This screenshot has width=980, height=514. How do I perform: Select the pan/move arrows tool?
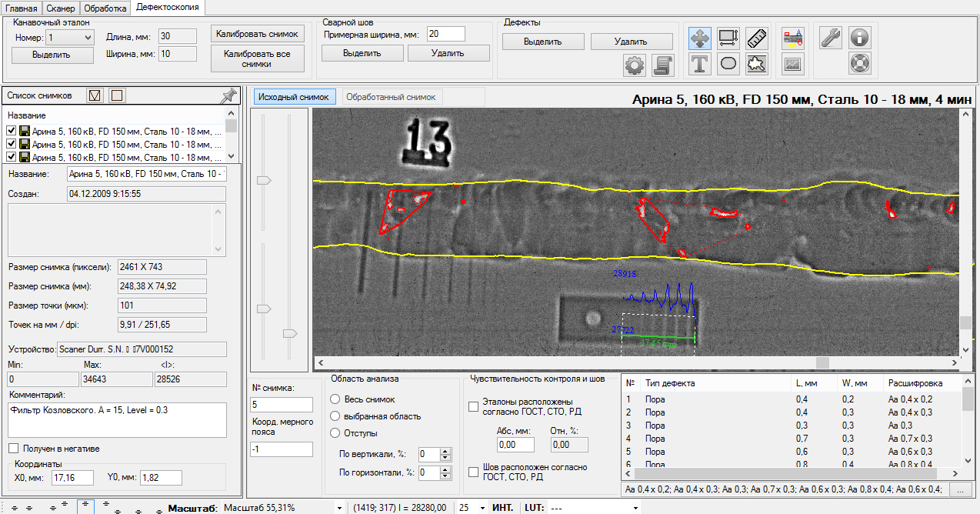(x=699, y=38)
